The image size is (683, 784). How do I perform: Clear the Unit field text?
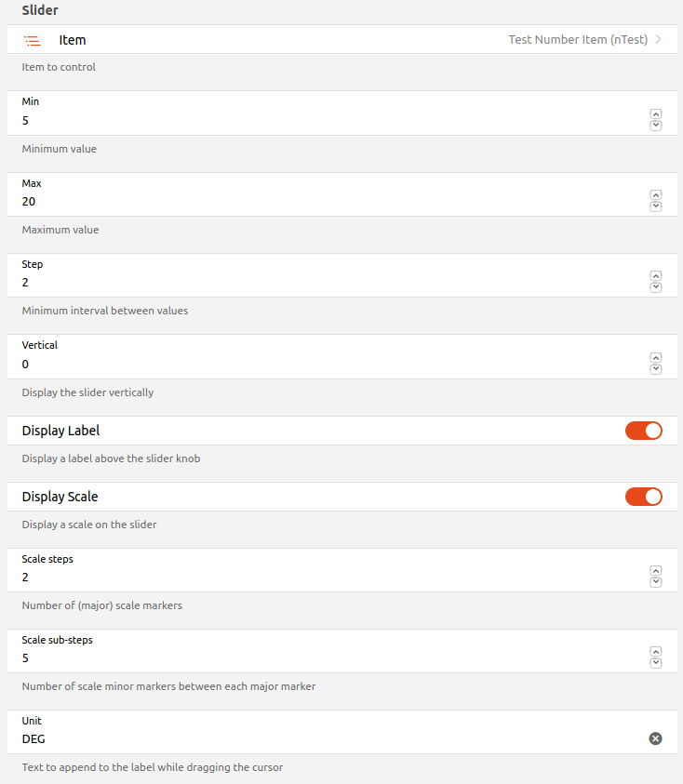point(655,738)
